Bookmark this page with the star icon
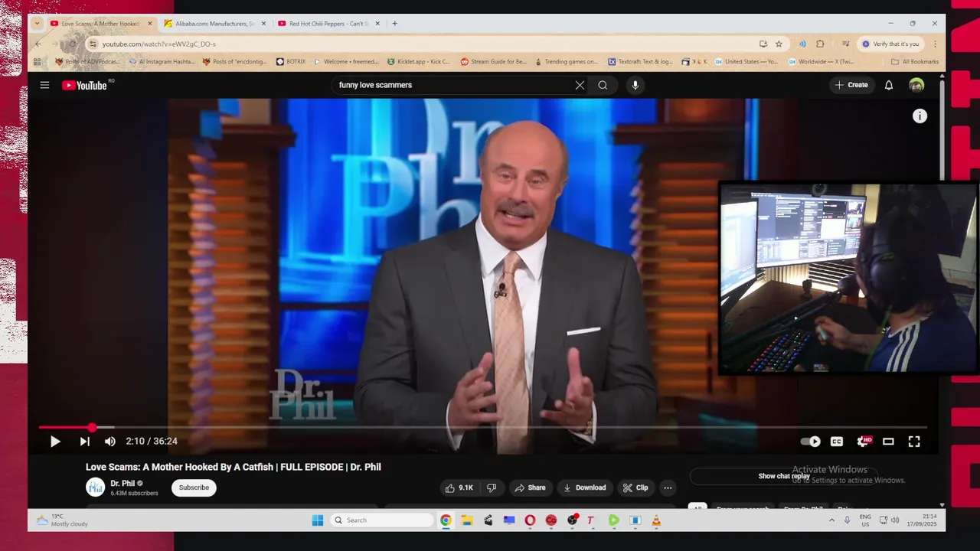980x551 pixels. click(x=779, y=44)
